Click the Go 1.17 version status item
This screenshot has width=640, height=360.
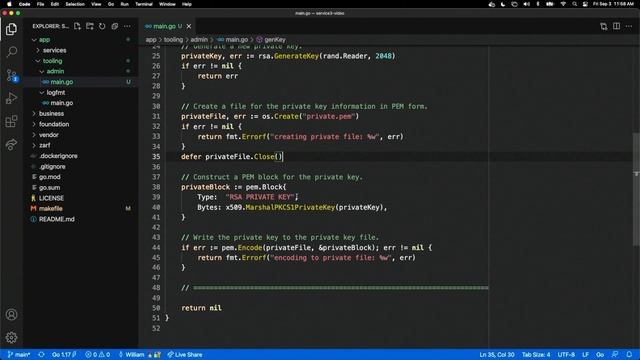64,355
